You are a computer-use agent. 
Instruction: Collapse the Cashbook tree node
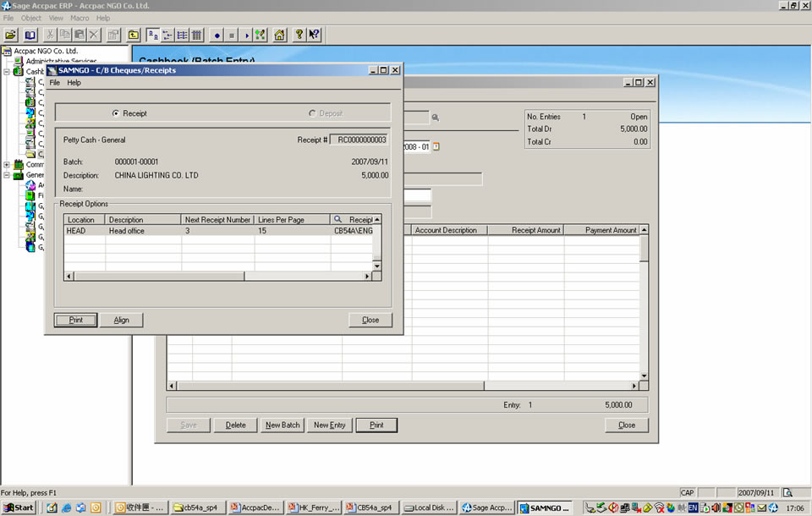[7, 72]
